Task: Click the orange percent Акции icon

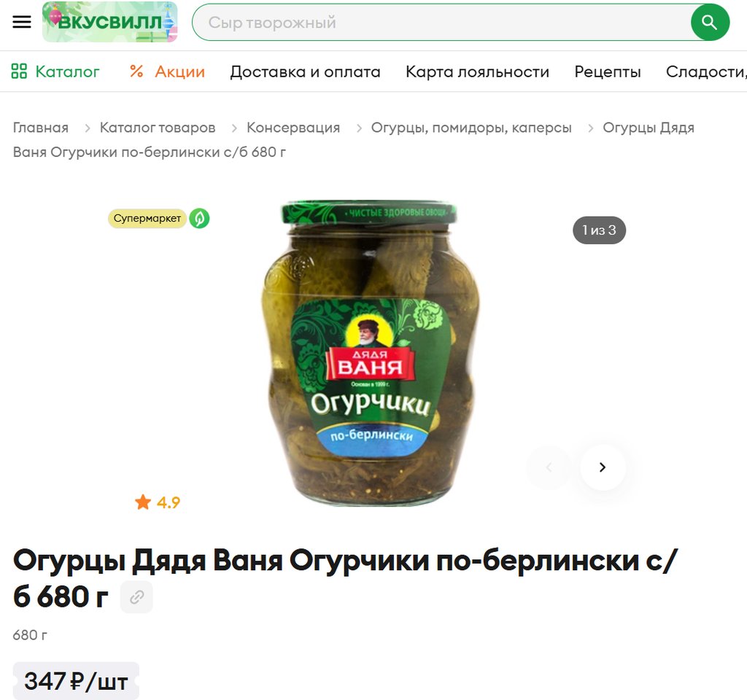Action: click(x=136, y=71)
